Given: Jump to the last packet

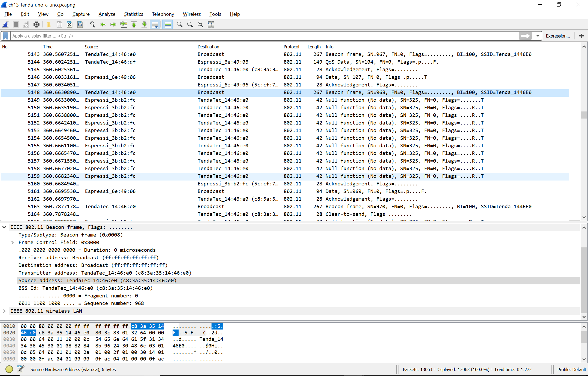Looking at the screenshot, I should 144,24.
